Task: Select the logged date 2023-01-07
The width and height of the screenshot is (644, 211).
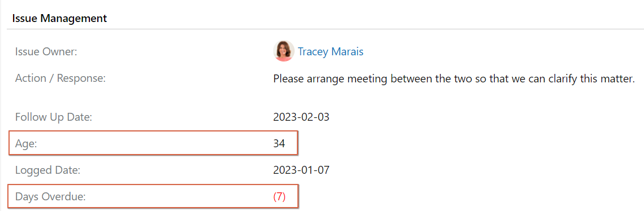Action: coord(301,170)
